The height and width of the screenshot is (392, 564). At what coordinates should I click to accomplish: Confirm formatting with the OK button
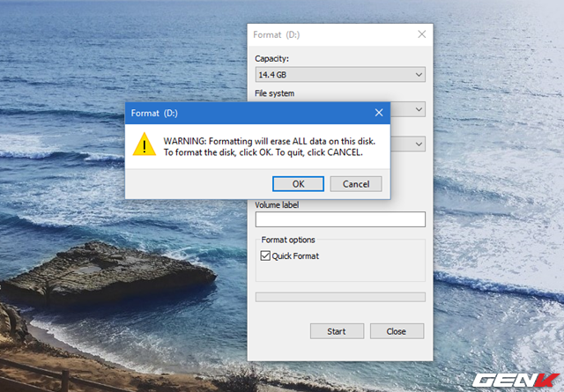point(298,184)
